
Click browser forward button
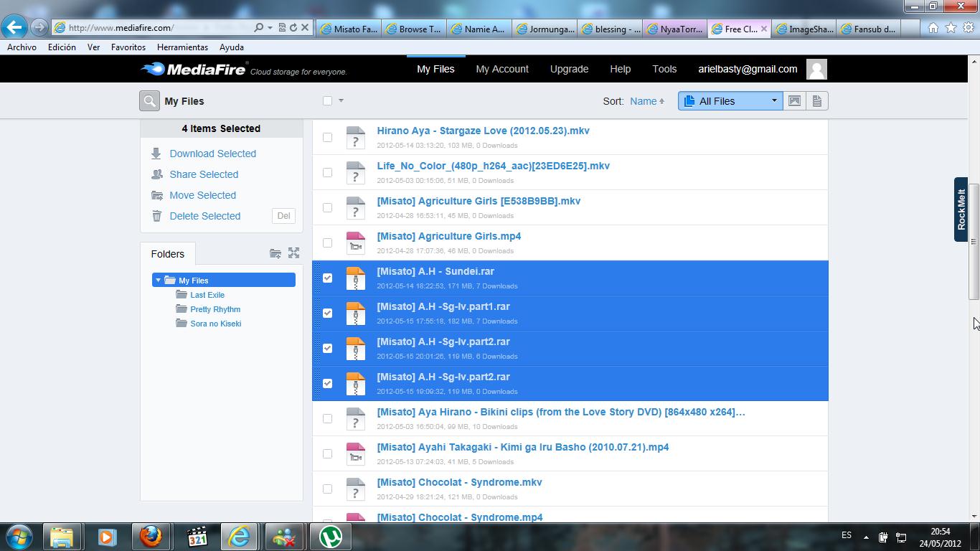pyautogui.click(x=39, y=27)
